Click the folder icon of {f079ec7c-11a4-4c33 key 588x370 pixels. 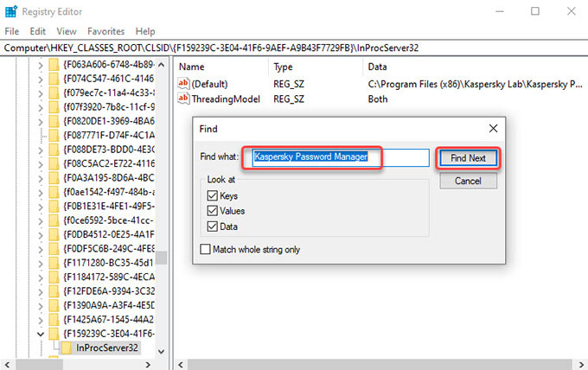[x=54, y=93]
